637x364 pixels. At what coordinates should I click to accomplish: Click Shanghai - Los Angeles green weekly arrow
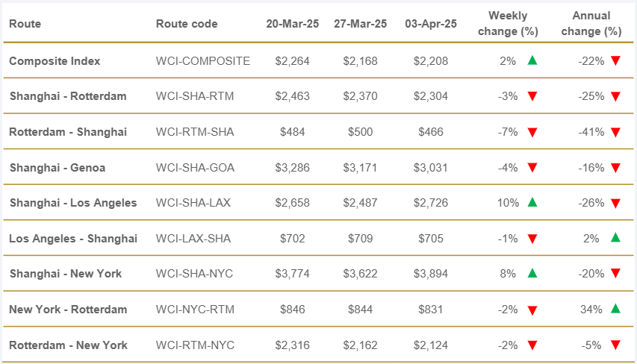pos(532,202)
